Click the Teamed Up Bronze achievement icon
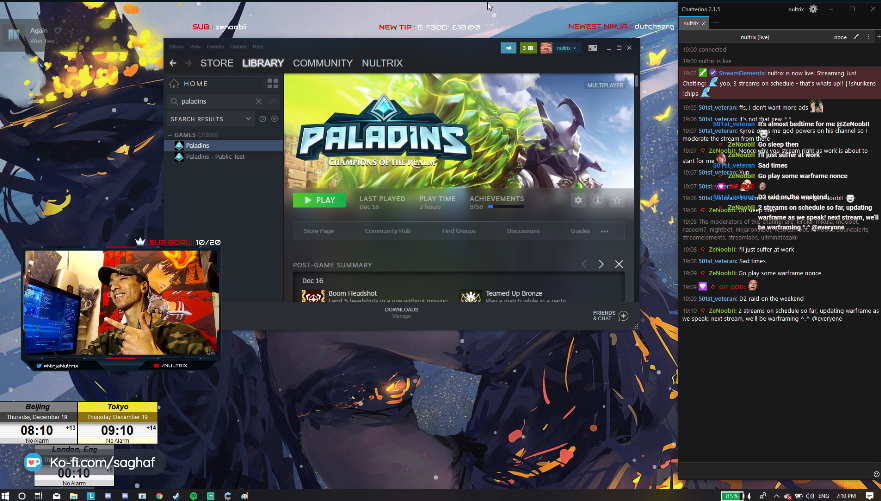 tap(470, 296)
